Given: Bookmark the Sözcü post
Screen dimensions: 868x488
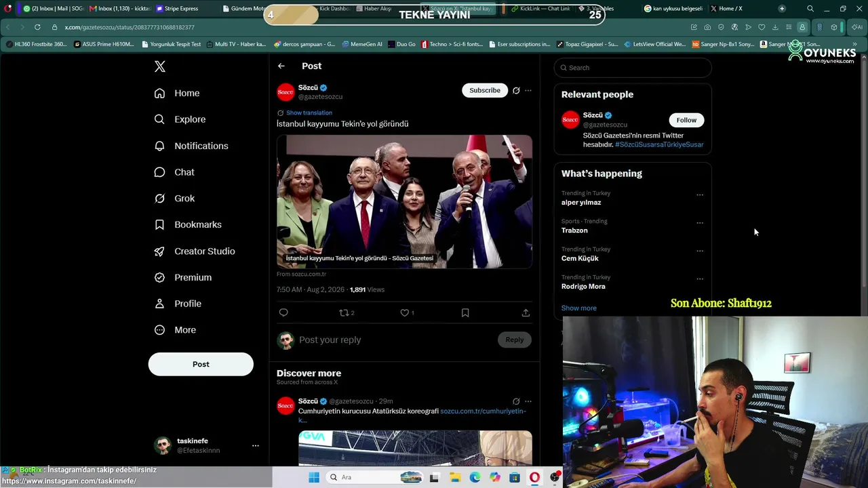Looking at the screenshot, I should [x=465, y=312].
